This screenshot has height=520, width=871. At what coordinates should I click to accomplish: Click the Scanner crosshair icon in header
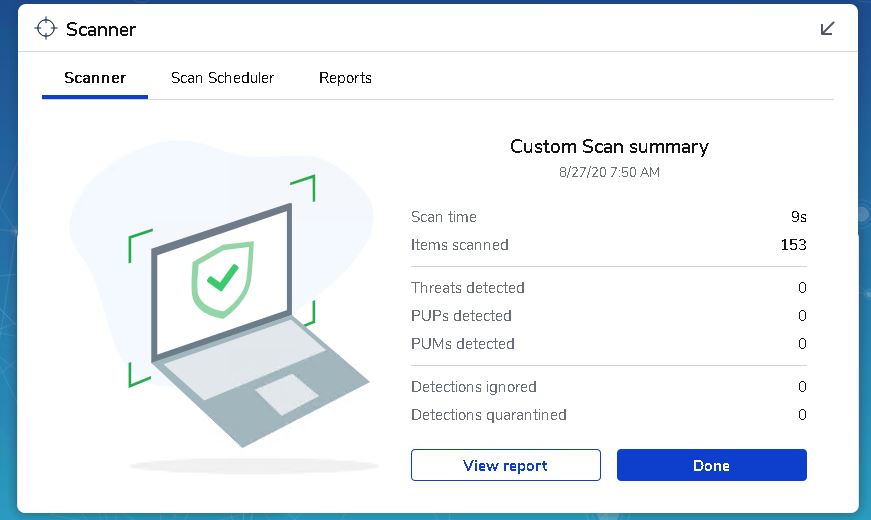coord(46,28)
